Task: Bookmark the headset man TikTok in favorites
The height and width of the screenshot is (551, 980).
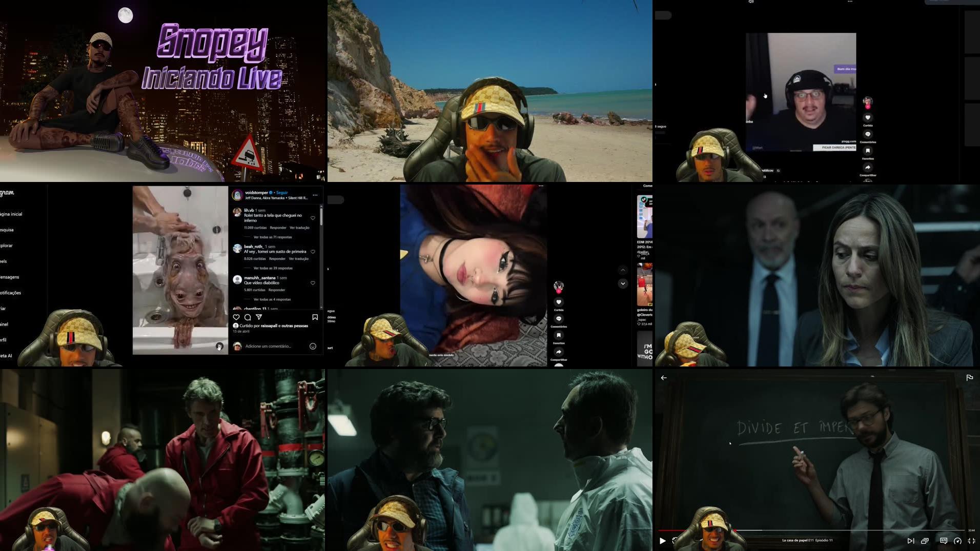Action: point(868,151)
